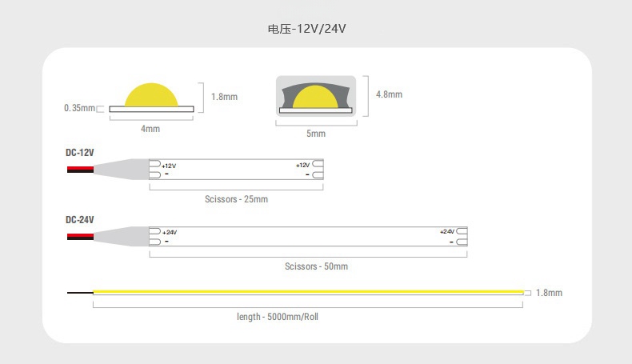Click the long yellow LED strip bar
Image resolution: width=632 pixels, height=364 pixels.
click(x=308, y=293)
